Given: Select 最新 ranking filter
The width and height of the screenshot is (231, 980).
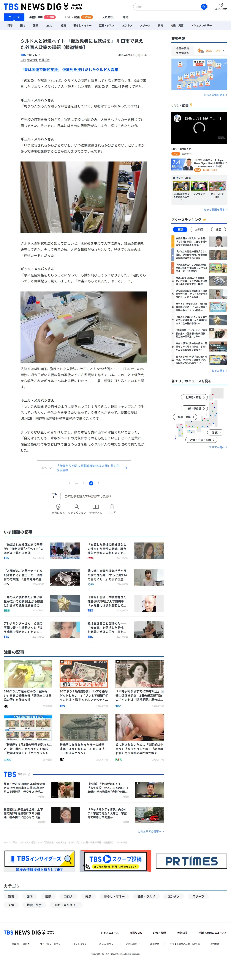Looking at the screenshot, I should tap(180, 229).
